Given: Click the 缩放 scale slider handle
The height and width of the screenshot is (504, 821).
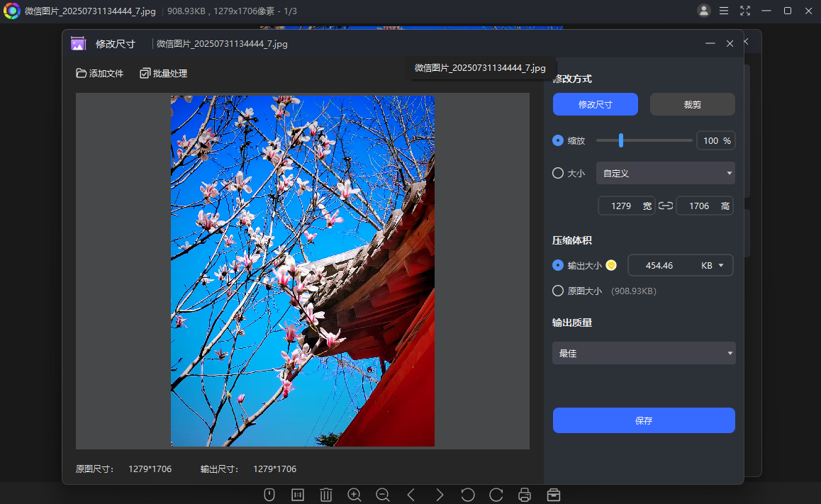Looking at the screenshot, I should [621, 140].
